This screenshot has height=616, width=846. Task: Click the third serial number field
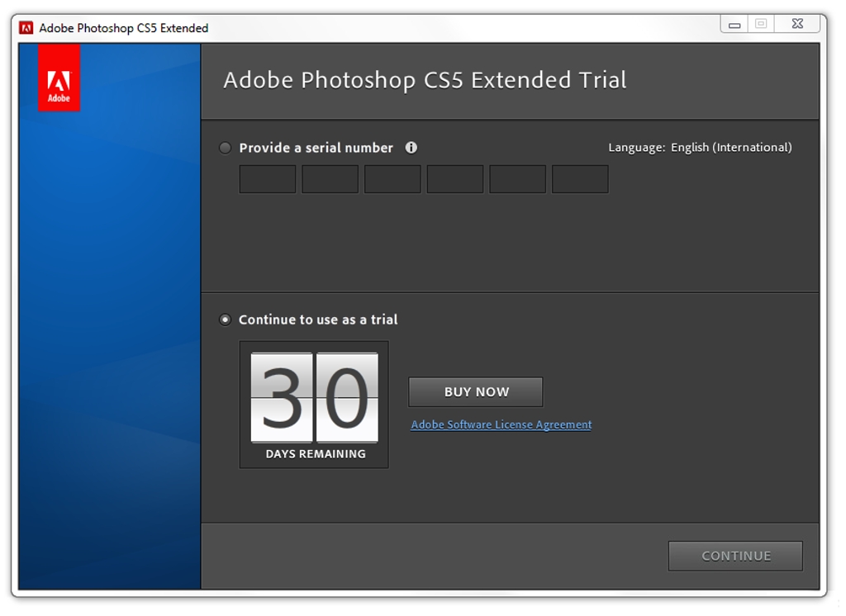tap(392, 179)
